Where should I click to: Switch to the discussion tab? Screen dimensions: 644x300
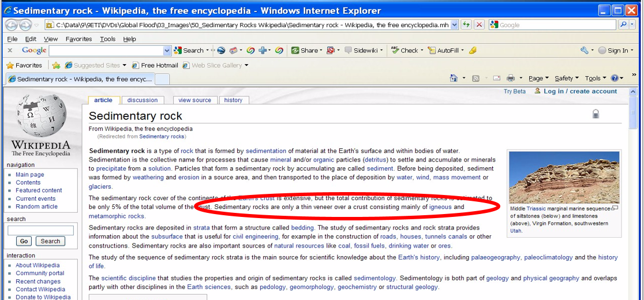142,100
